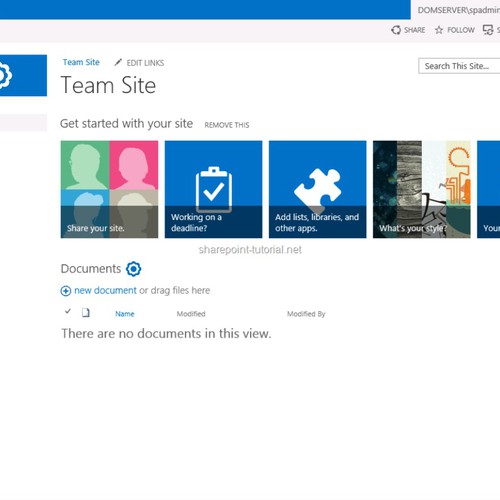Image resolution: width=500 pixels, height=500 pixels.
Task: Click the Search This Site box
Action: (459, 66)
